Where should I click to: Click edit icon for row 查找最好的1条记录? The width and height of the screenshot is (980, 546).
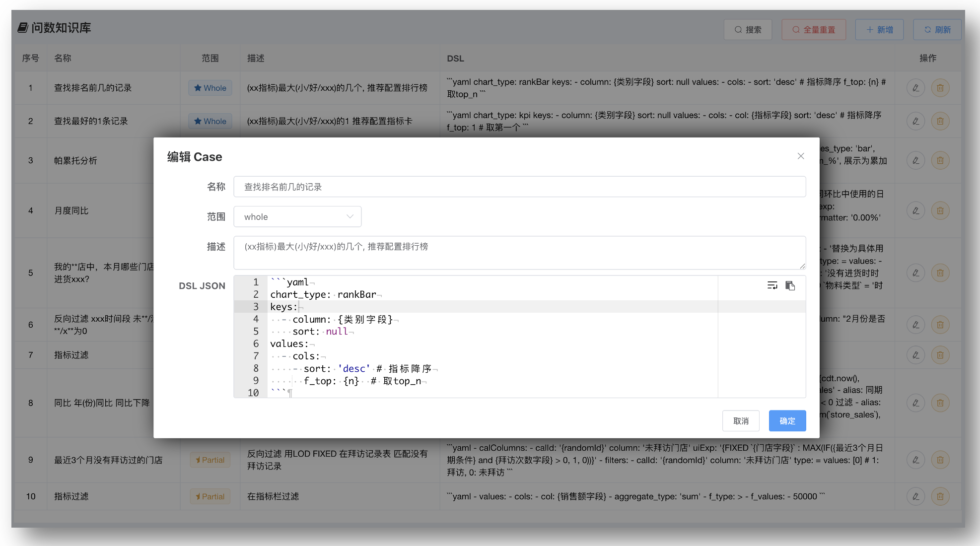[915, 121]
